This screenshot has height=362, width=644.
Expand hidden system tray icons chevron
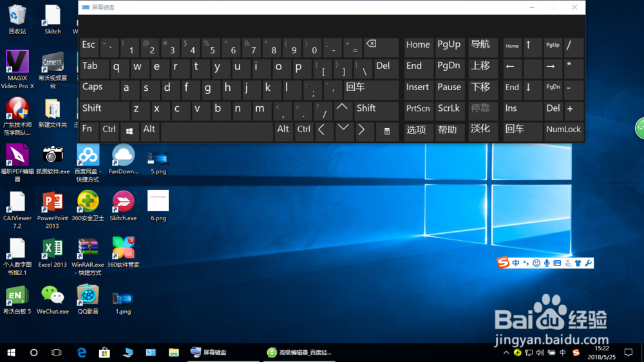coord(506,352)
